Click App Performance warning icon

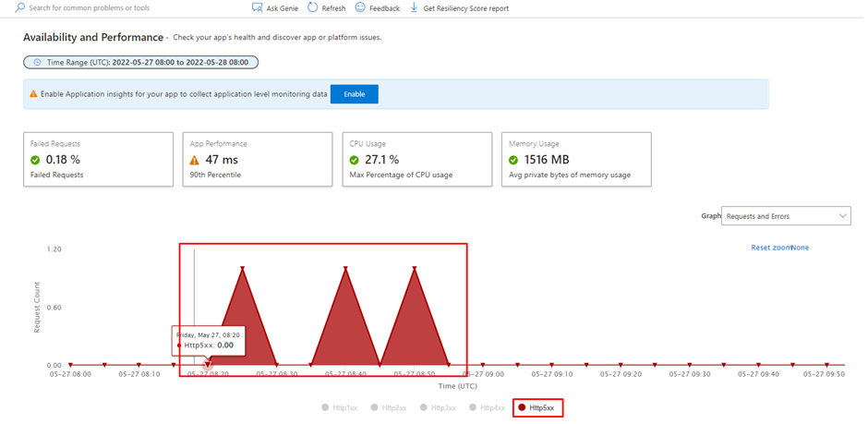pos(194,160)
